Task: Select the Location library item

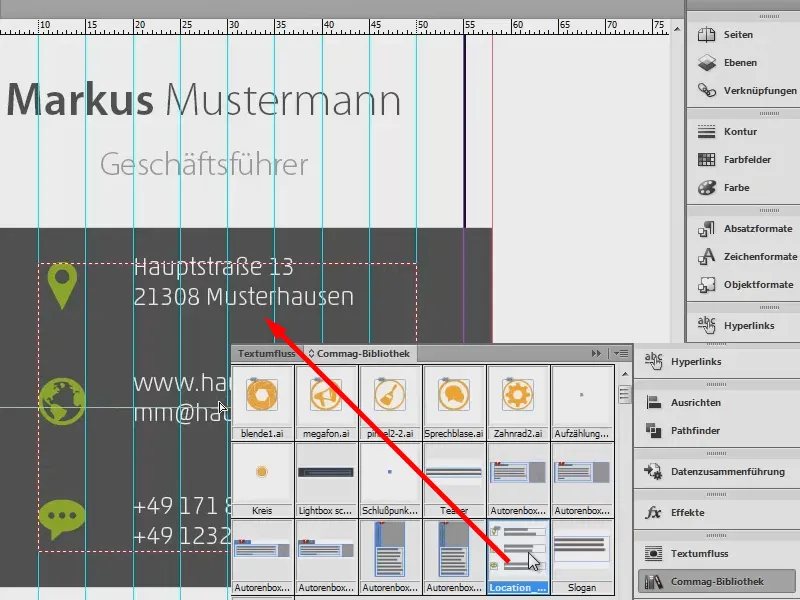Action: pyautogui.click(x=518, y=557)
